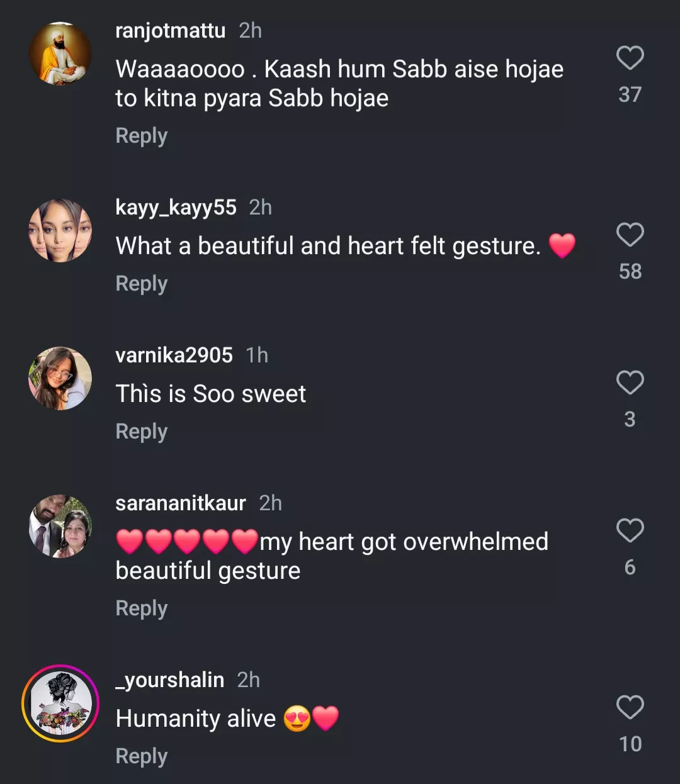The image size is (680, 784).
Task: Like varnika2905's 'Soo sweet' comment
Action: tap(630, 383)
